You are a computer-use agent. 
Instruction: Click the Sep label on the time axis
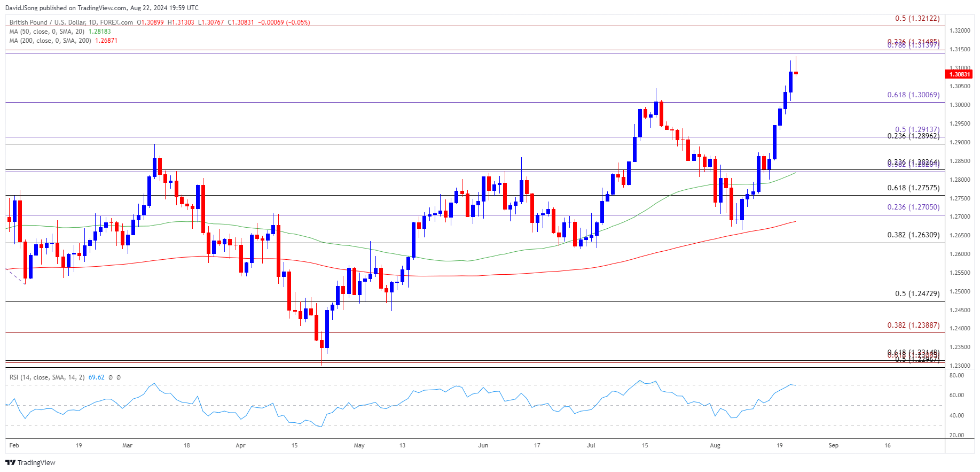[834, 446]
